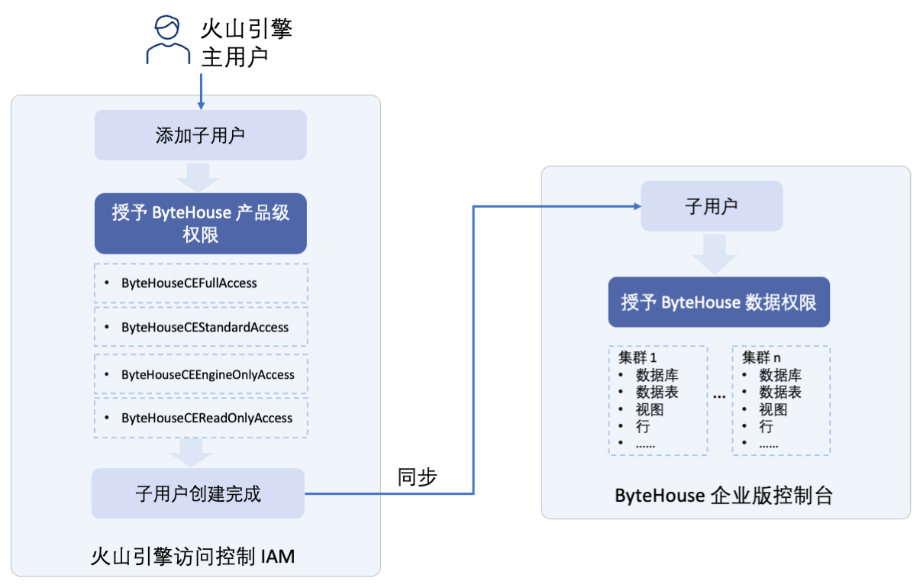Select '数据表' under 集群 n
Viewport: 920px width, 588px height.
pos(780,392)
